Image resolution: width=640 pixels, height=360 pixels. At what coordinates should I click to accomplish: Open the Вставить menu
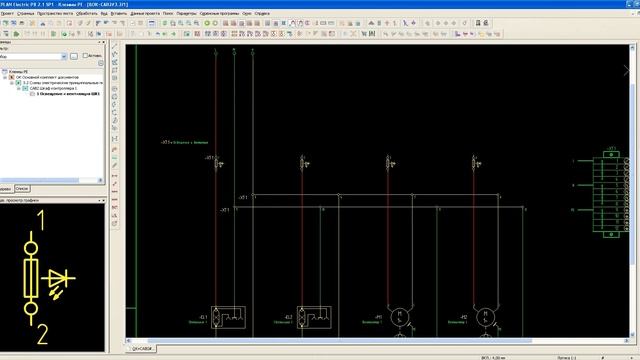click(119, 13)
